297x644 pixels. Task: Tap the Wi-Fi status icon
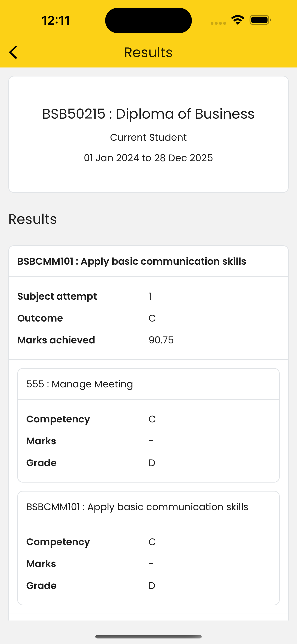(x=238, y=20)
